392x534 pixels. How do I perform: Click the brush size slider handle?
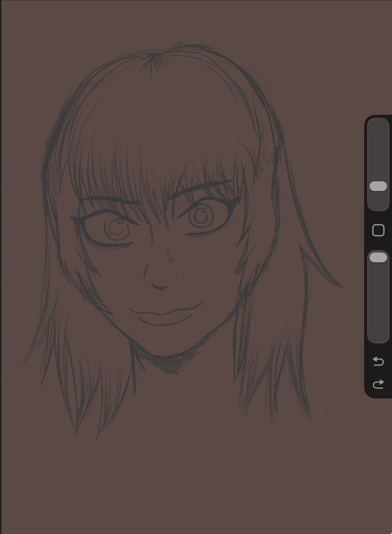click(x=378, y=186)
